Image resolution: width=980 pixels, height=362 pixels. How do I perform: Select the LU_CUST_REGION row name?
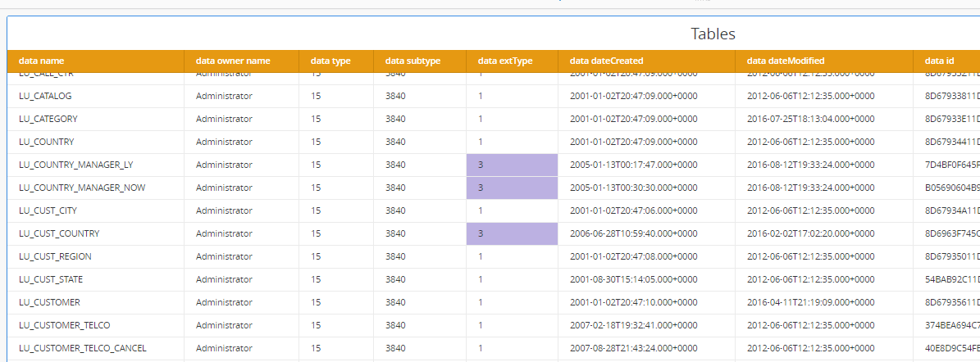[55, 256]
